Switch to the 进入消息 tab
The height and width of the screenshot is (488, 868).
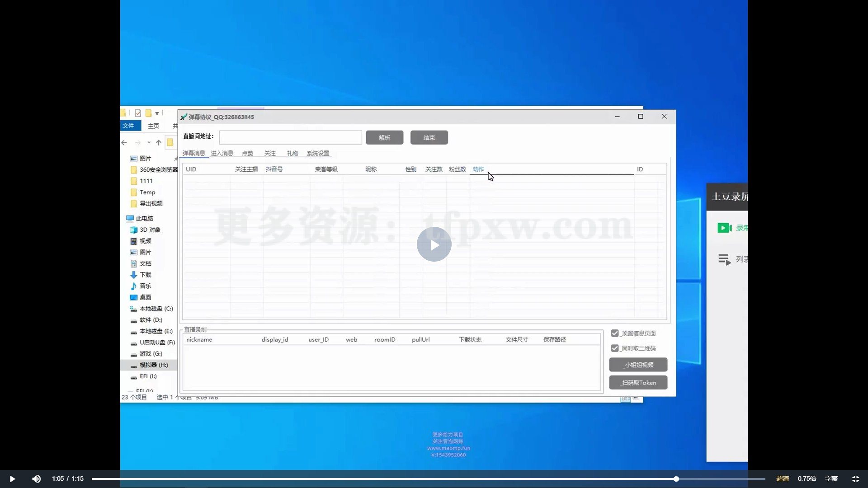tap(222, 154)
